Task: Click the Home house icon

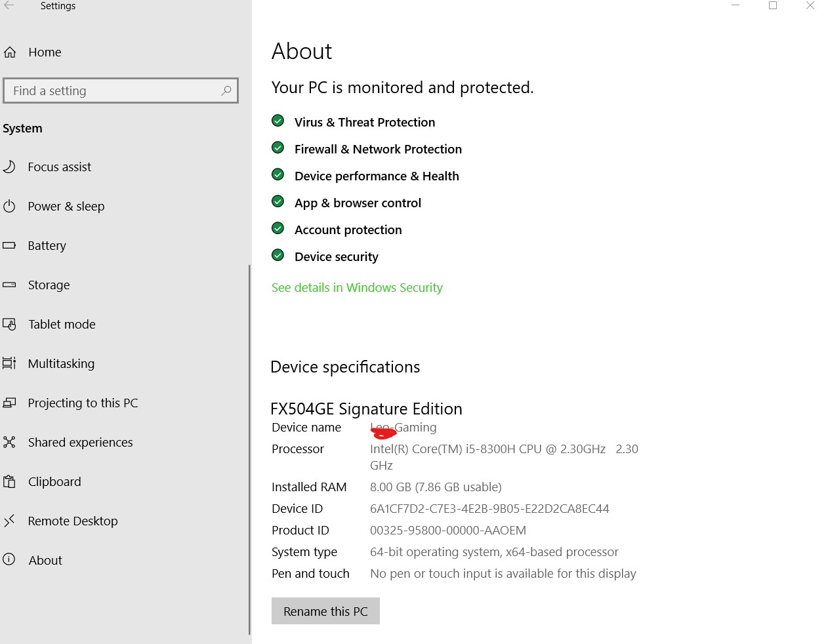Action: [x=10, y=52]
